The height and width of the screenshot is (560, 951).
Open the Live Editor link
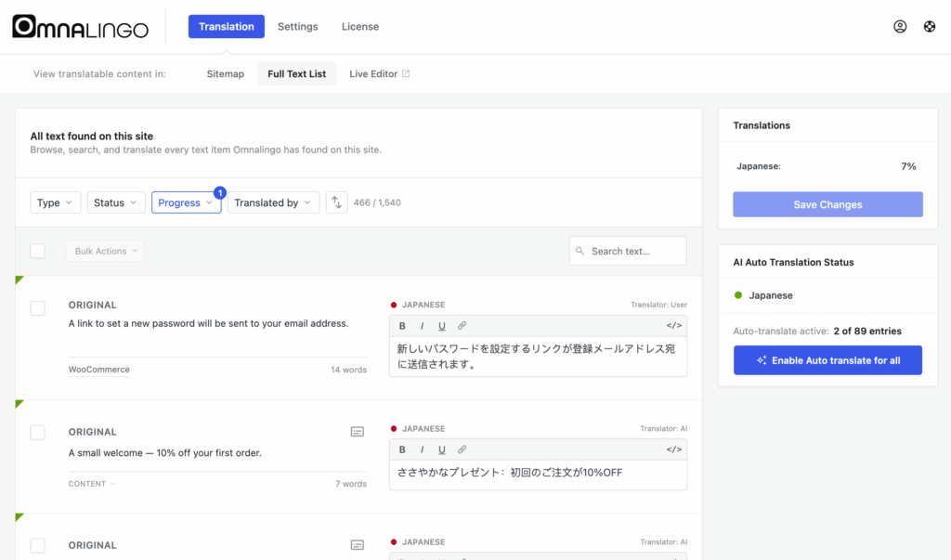[x=380, y=74]
